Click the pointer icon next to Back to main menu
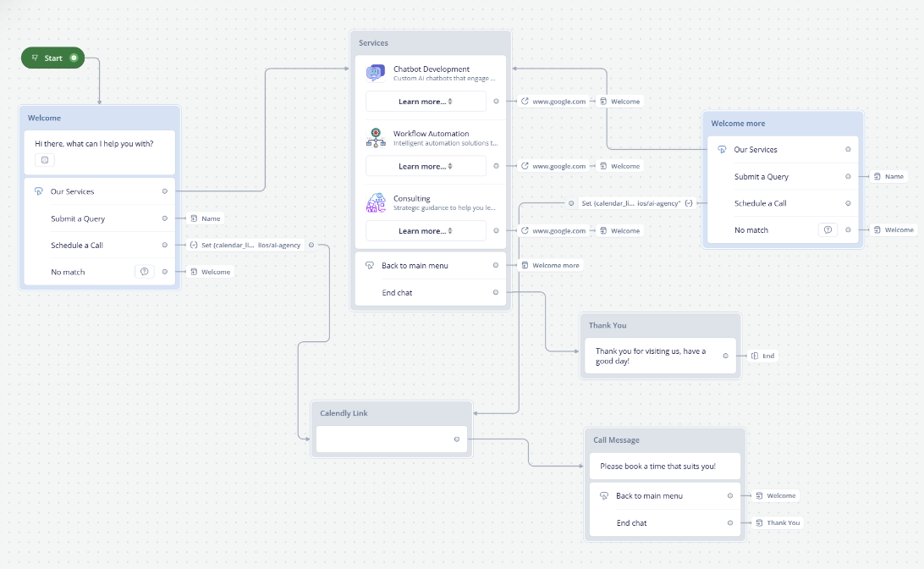Screen dimensions: 924x569 (x=370, y=265)
